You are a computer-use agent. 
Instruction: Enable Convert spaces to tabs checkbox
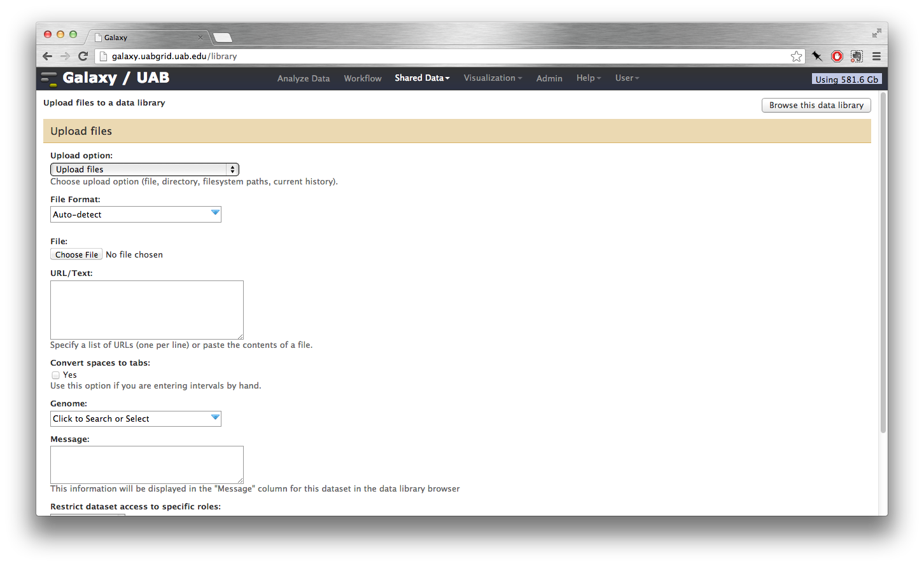coord(56,375)
